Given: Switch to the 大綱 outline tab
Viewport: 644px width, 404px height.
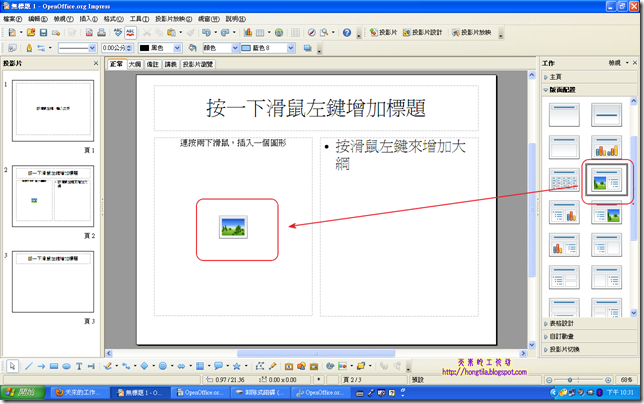Looking at the screenshot, I should pos(135,64).
